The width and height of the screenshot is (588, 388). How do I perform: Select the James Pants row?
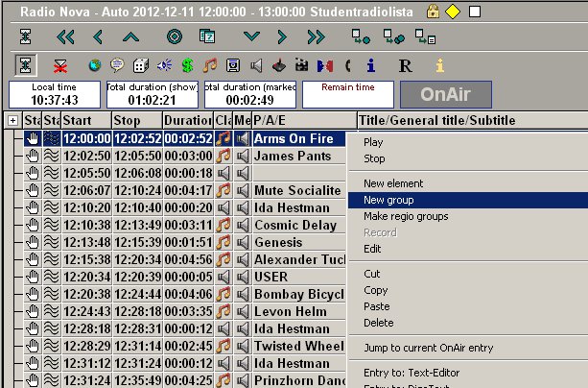[184, 156]
